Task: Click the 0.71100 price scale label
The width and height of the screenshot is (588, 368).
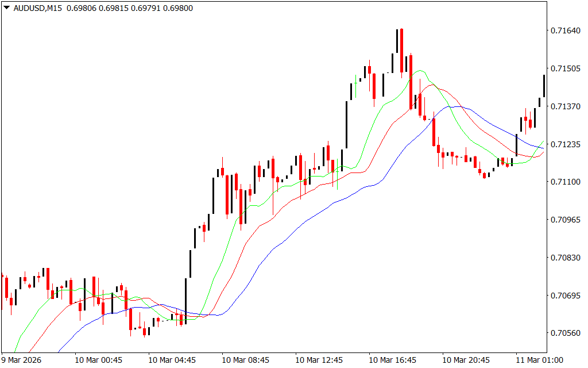Action: click(x=565, y=182)
